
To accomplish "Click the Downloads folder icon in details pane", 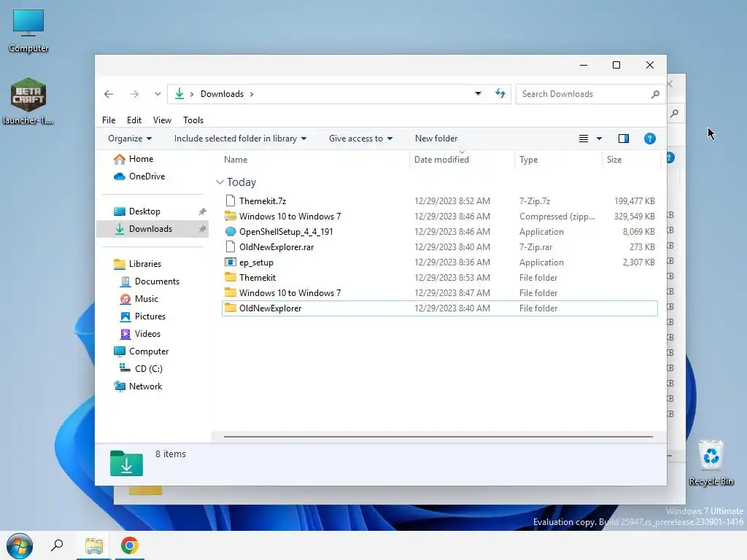I will 126,463.
